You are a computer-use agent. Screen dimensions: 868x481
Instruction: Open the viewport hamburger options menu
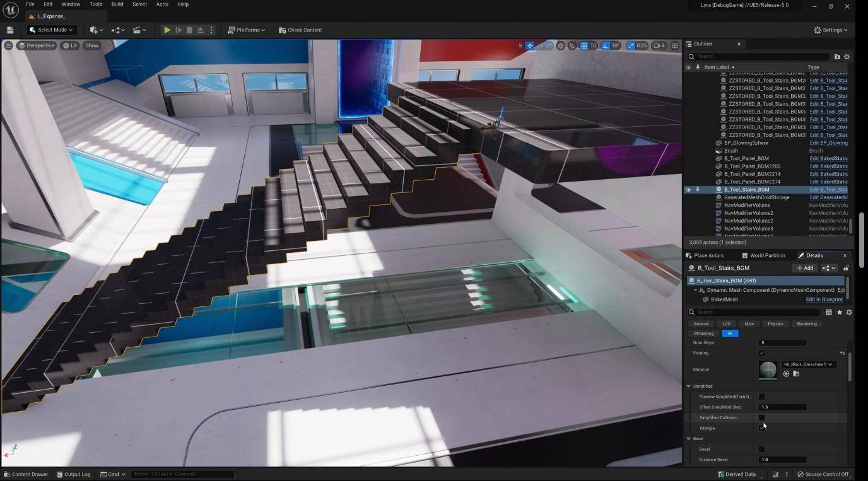(x=8, y=45)
